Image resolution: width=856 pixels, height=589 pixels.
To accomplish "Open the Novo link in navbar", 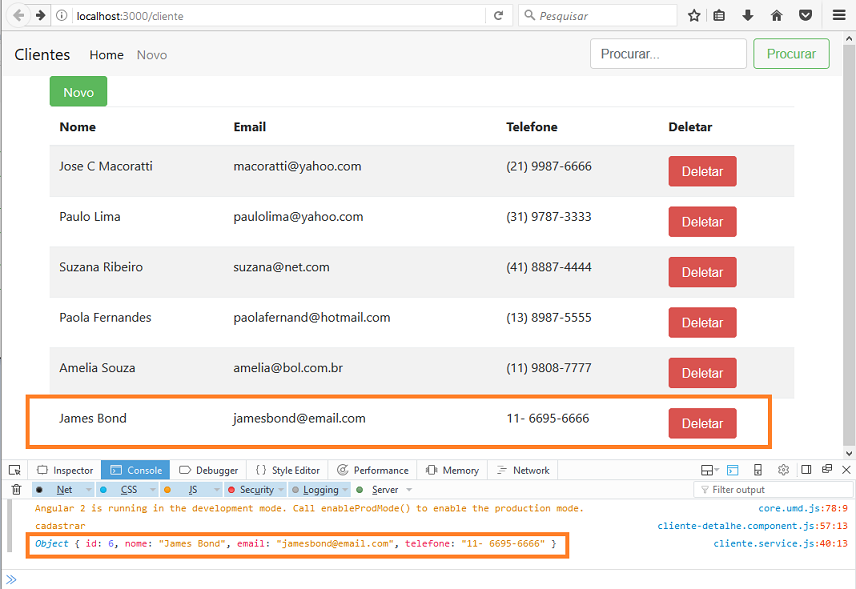I will pyautogui.click(x=152, y=55).
